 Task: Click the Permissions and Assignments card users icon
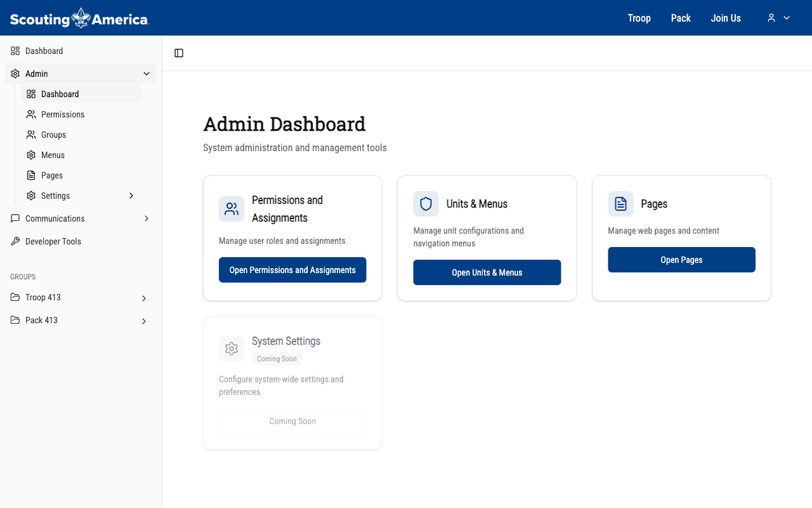click(232, 209)
